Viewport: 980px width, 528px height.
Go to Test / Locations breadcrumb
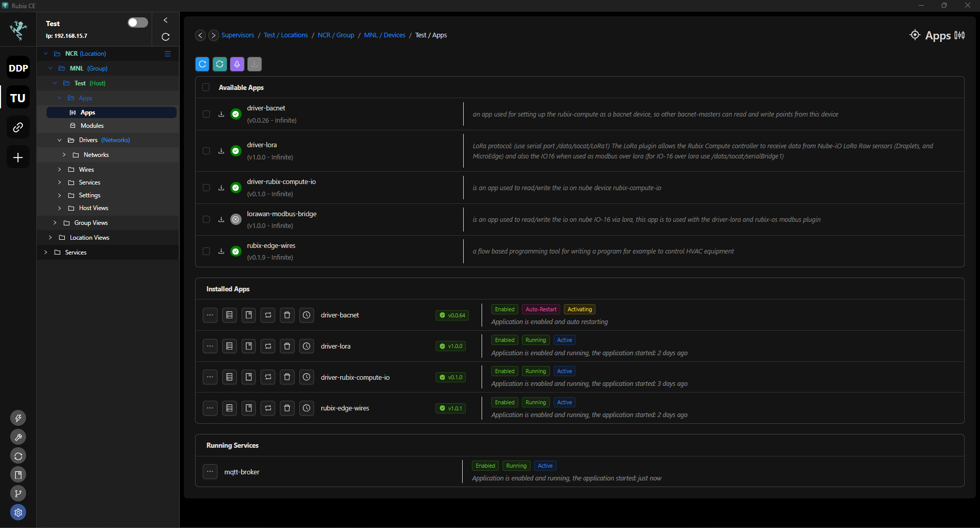[x=285, y=35]
